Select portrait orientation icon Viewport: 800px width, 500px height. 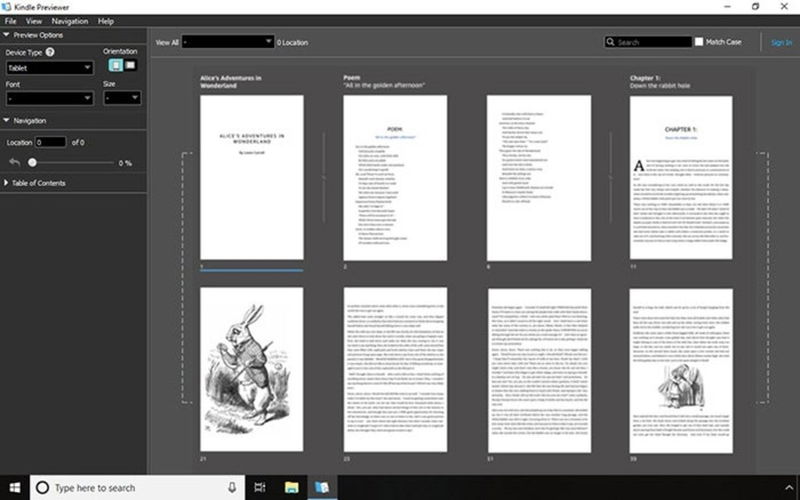pyautogui.click(x=115, y=65)
